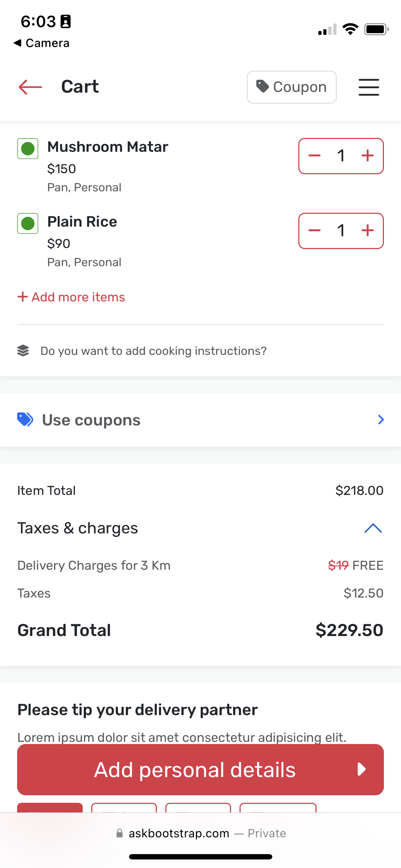Screen dimensions: 401x868
Task: Return to Camera app via back link
Action: (42, 43)
